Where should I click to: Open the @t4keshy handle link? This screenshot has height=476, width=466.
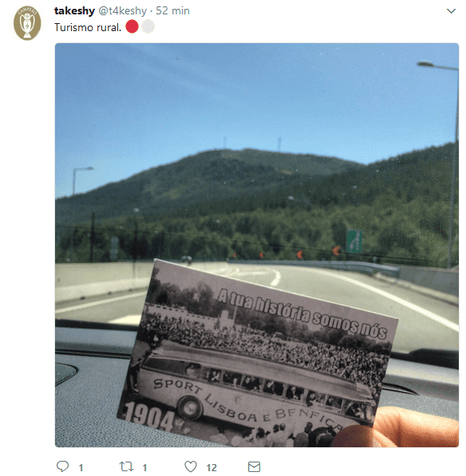(123, 11)
